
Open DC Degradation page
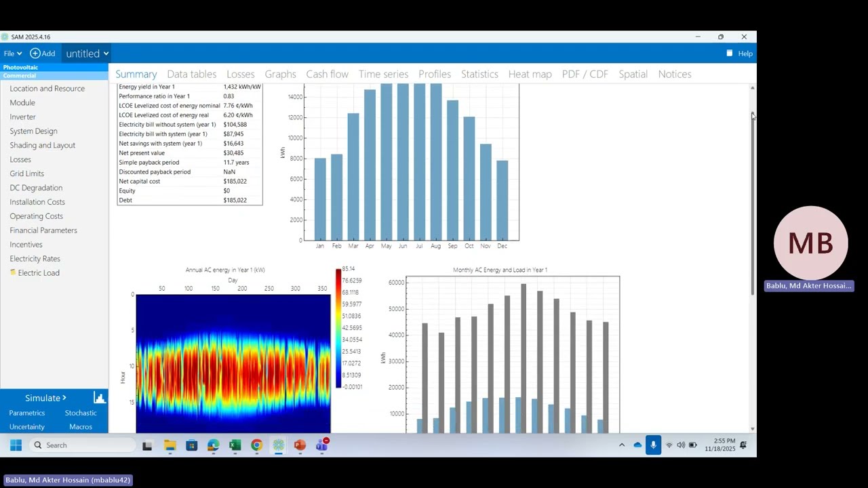[36, 188]
